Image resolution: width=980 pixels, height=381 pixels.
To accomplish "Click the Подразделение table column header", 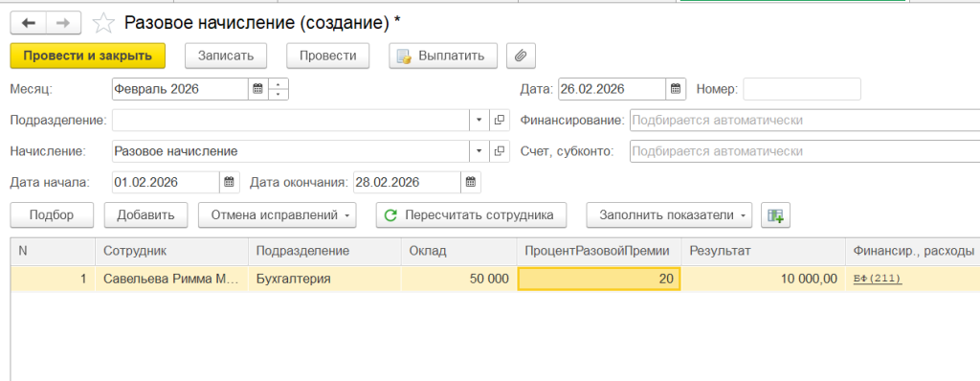I will point(325,251).
